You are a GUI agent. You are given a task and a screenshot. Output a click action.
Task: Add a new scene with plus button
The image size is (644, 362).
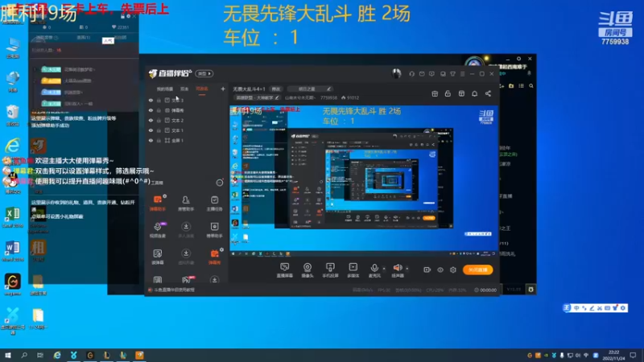tap(223, 88)
